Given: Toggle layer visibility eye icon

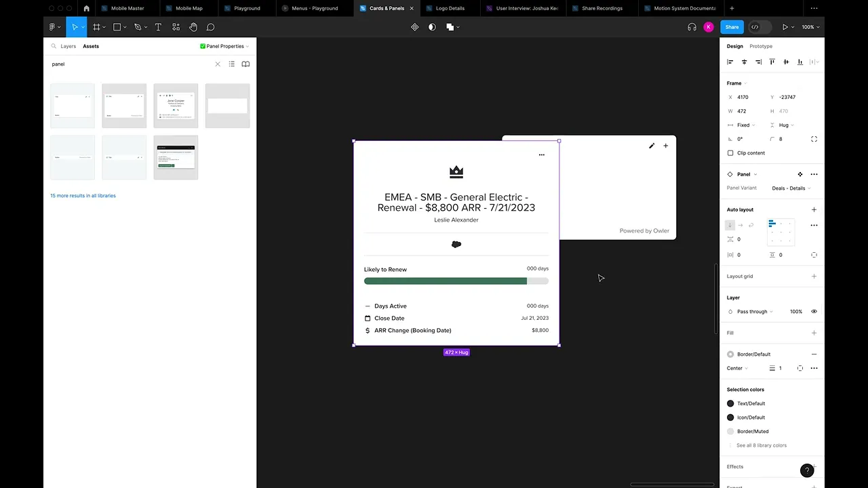Looking at the screenshot, I should (x=814, y=312).
